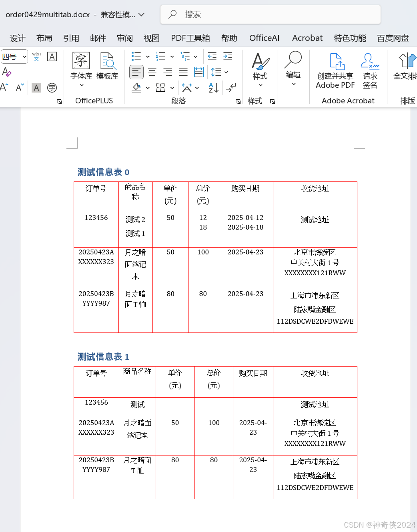Viewport: 417px width, 532px height.
Task: Expand numbering style dropdown
Action: click(172, 56)
